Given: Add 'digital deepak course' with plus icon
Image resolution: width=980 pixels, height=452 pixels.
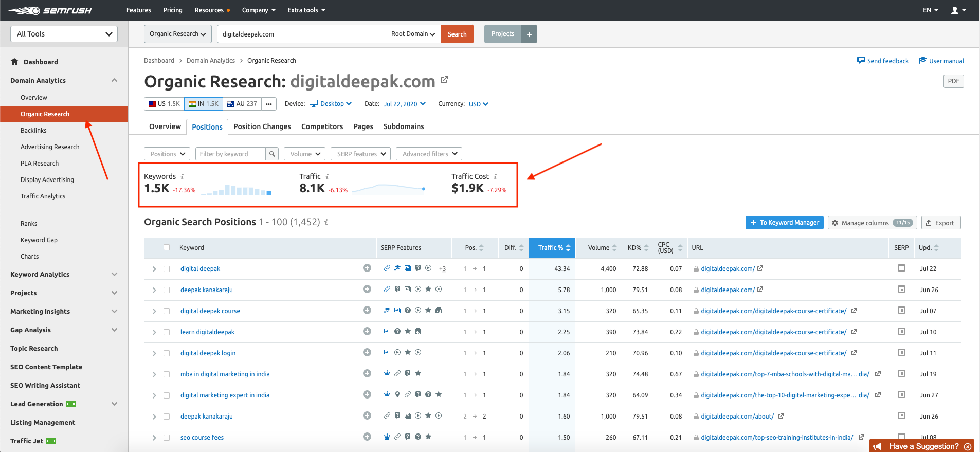Looking at the screenshot, I should point(367,310).
